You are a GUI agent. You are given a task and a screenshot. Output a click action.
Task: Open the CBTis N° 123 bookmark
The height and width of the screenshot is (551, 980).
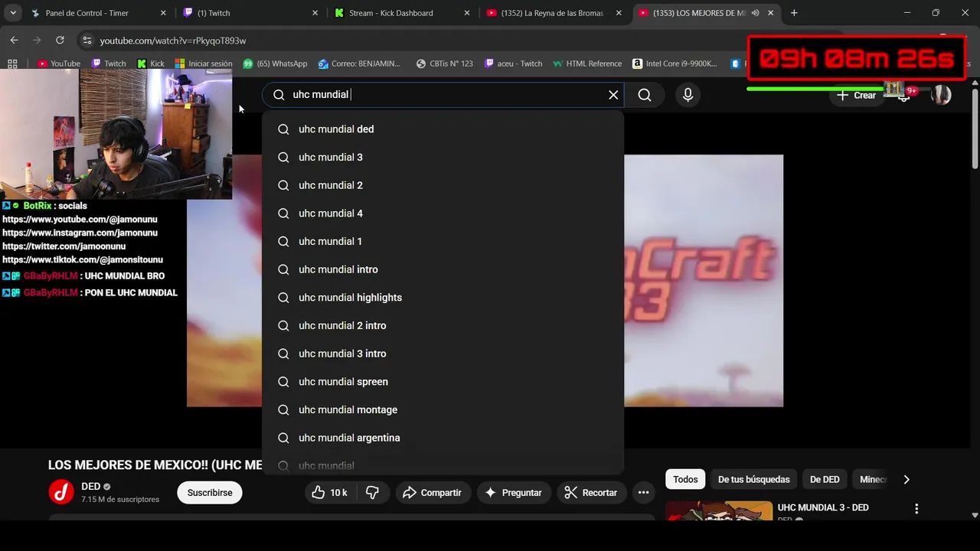[x=445, y=64]
